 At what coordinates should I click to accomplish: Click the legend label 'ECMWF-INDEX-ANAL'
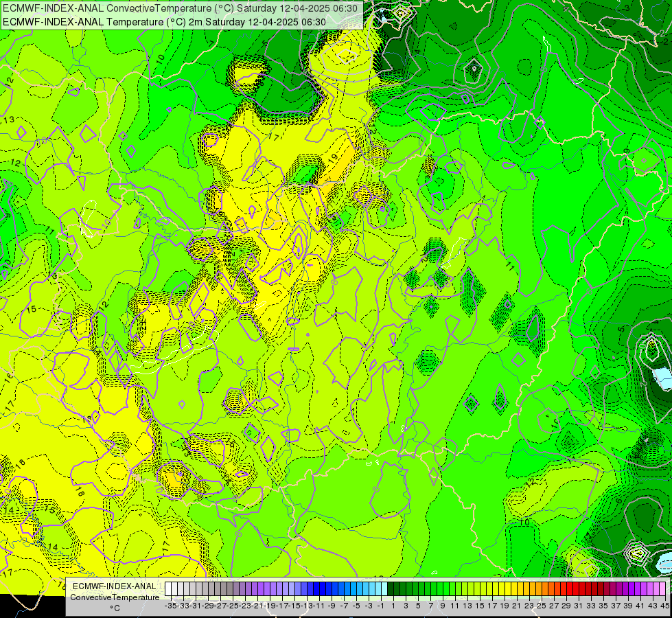point(114,586)
